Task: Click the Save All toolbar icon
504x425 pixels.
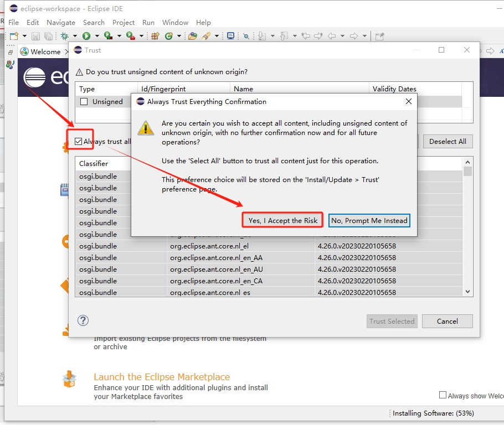Action: point(49,36)
